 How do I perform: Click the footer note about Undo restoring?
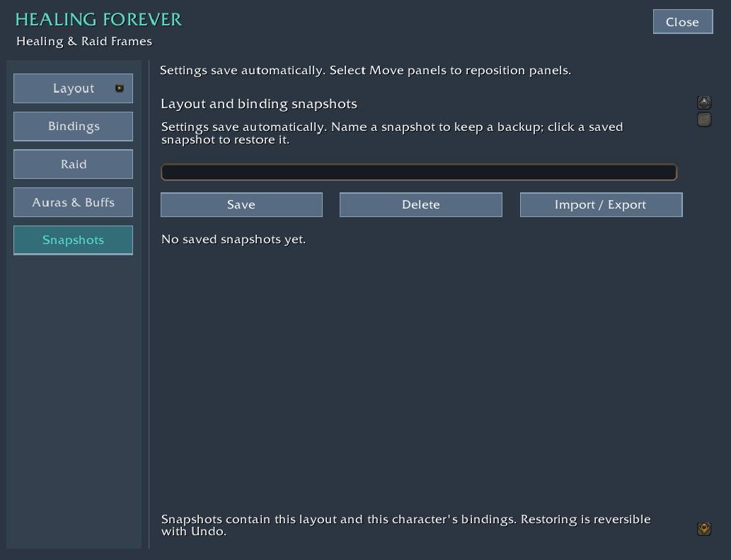point(405,525)
